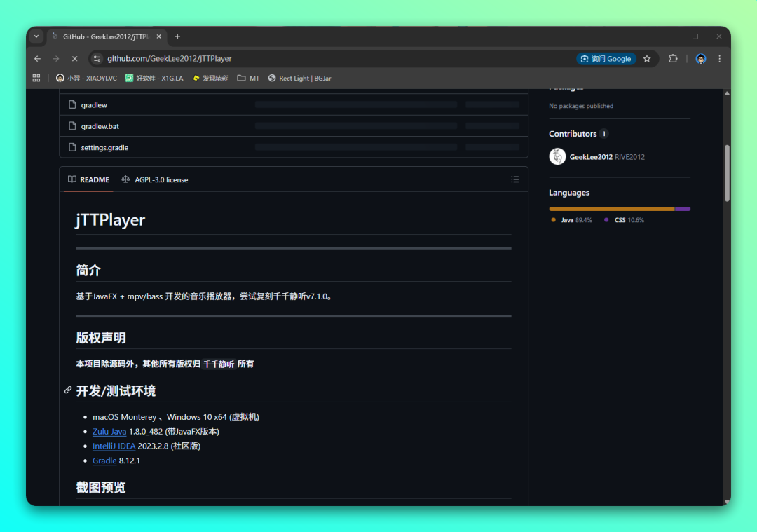Switch to the AGPL-3.0 license tab

click(155, 179)
